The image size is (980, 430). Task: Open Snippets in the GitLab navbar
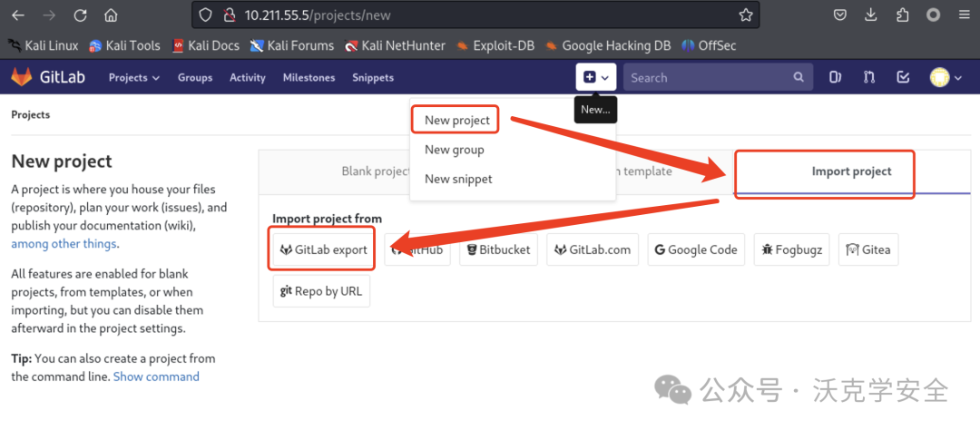(373, 77)
